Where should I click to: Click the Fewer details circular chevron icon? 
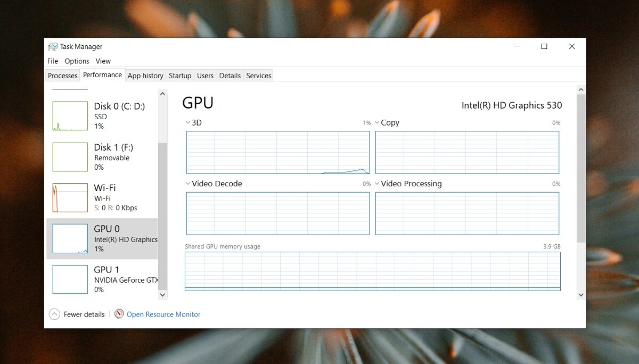point(54,314)
